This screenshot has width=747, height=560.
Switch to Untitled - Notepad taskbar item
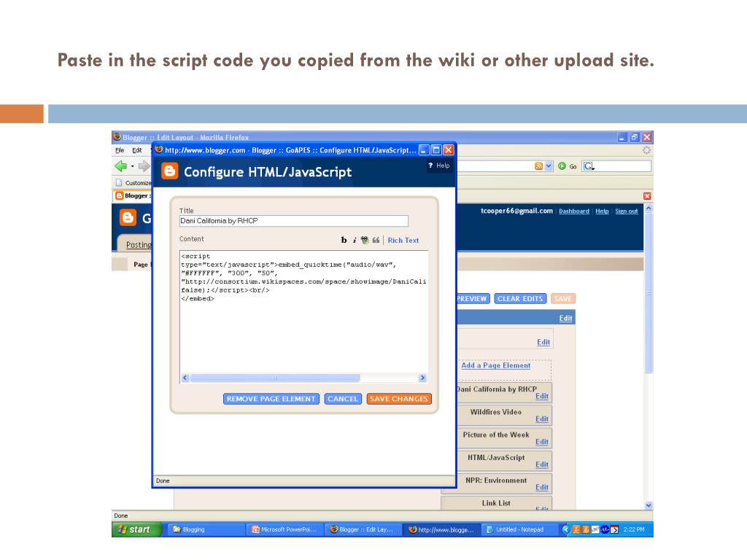click(x=519, y=529)
